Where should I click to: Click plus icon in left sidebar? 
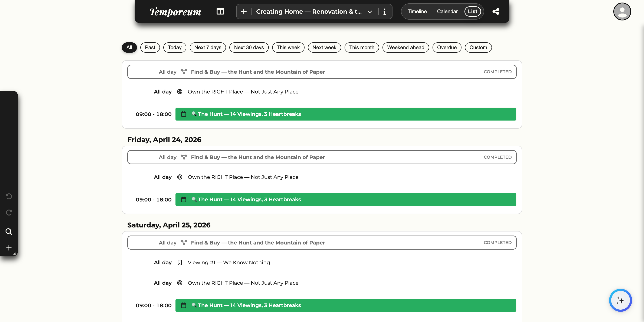(9, 248)
